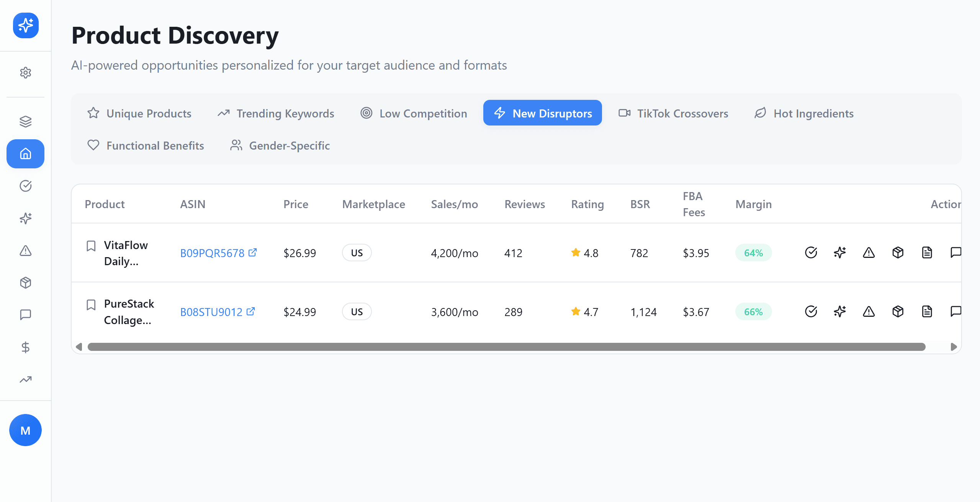
Task: Open the dollar sign sidebar icon
Action: point(25,347)
